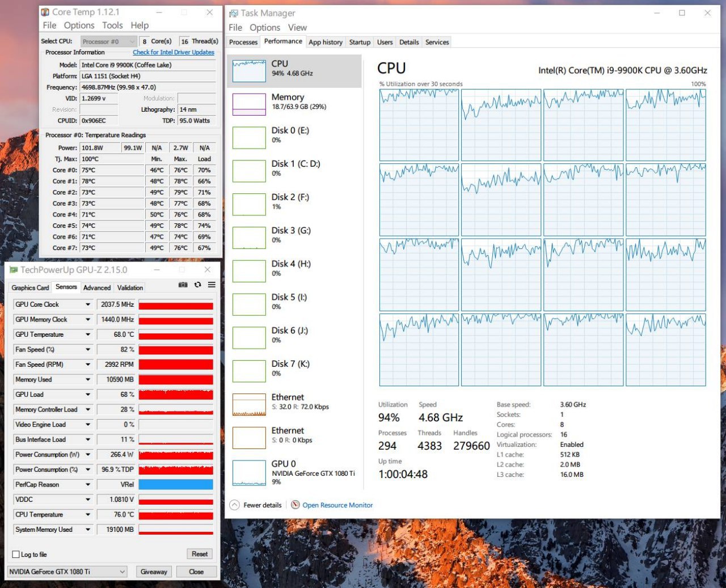Viewport: 726px width, 588px height.
Task: Select Disk 1 (C: D:) in performance sidebar
Action: [294, 170]
